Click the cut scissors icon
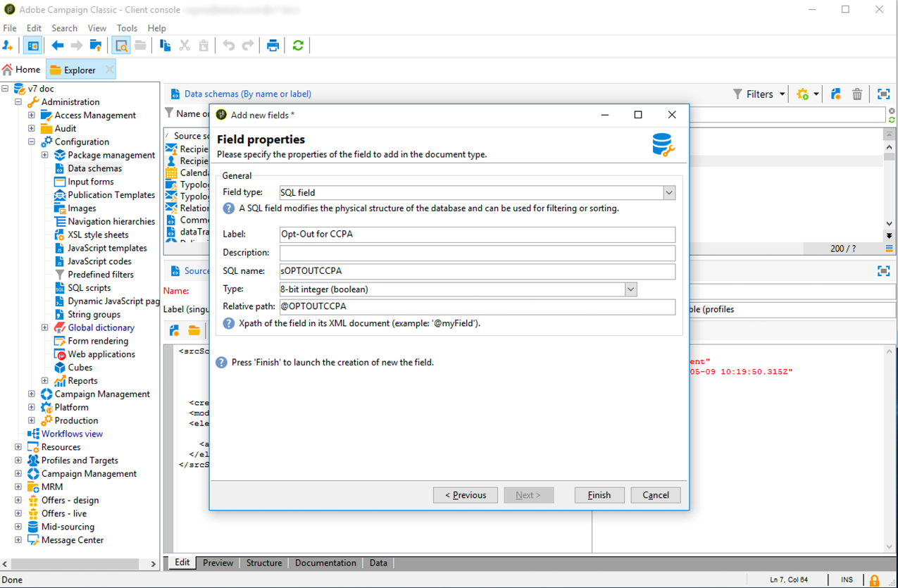 185,46
